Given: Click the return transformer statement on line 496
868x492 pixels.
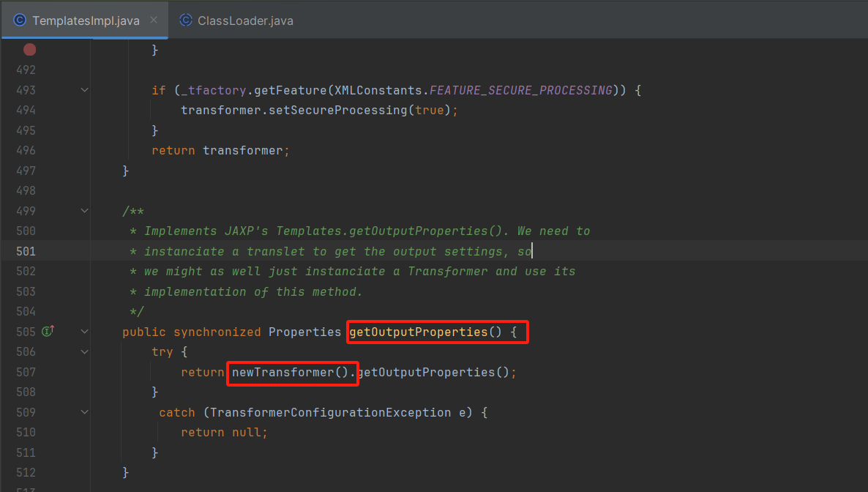Looking at the screenshot, I should (212, 149).
